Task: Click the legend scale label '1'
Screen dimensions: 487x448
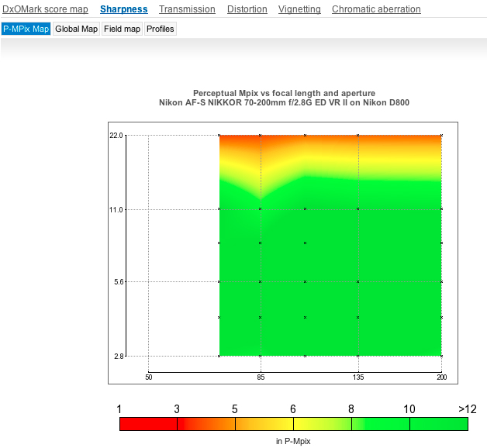Action: point(119,409)
